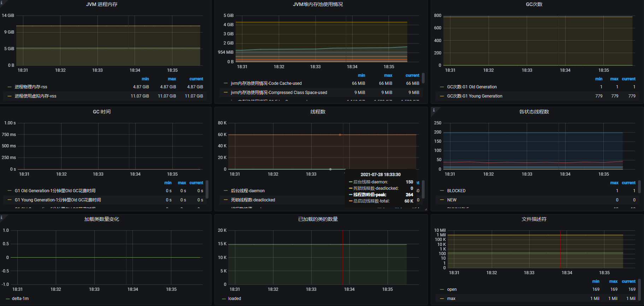Sort 各状态线程数 legend by max column
The image size is (644, 306).
pos(614,183)
